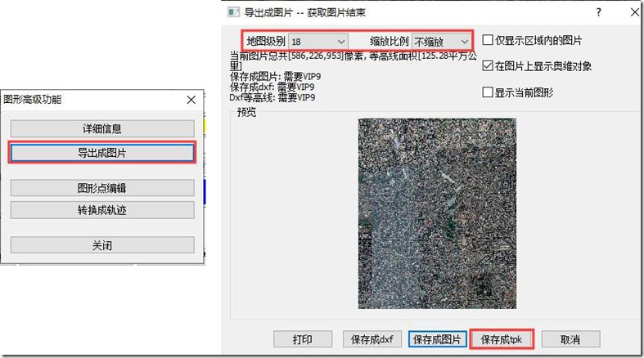Toggle 仅显示区域内的图片 checkbox
This screenshot has height=358, width=644.
(489, 40)
